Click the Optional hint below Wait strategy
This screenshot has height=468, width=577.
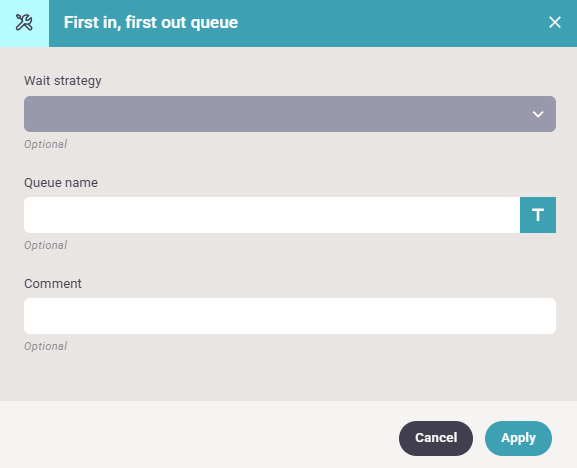pyautogui.click(x=46, y=144)
